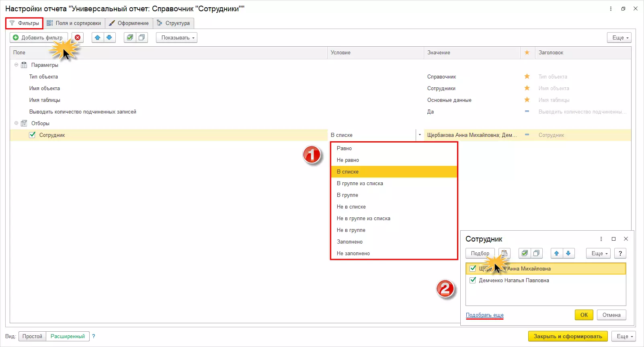This screenshot has height=347, width=644.
Task: Click the Закрыть и сформировать button
Action: pyautogui.click(x=568, y=336)
